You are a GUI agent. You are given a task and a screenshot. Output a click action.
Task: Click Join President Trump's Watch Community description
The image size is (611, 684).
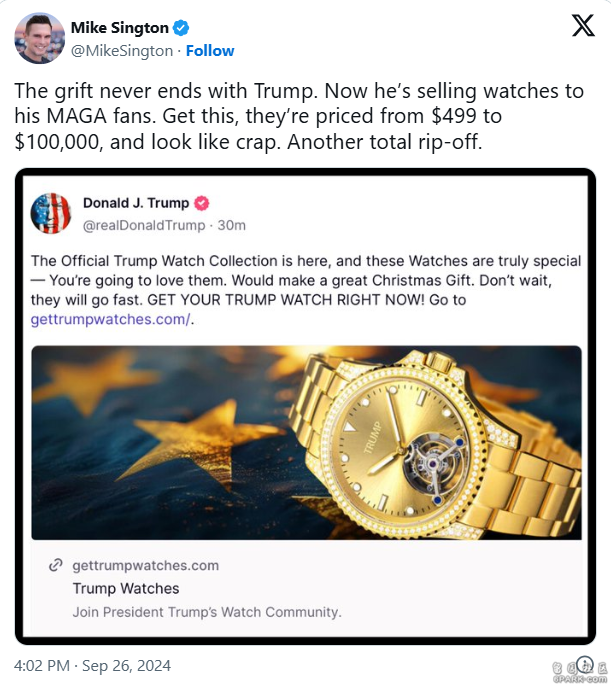coord(207,611)
